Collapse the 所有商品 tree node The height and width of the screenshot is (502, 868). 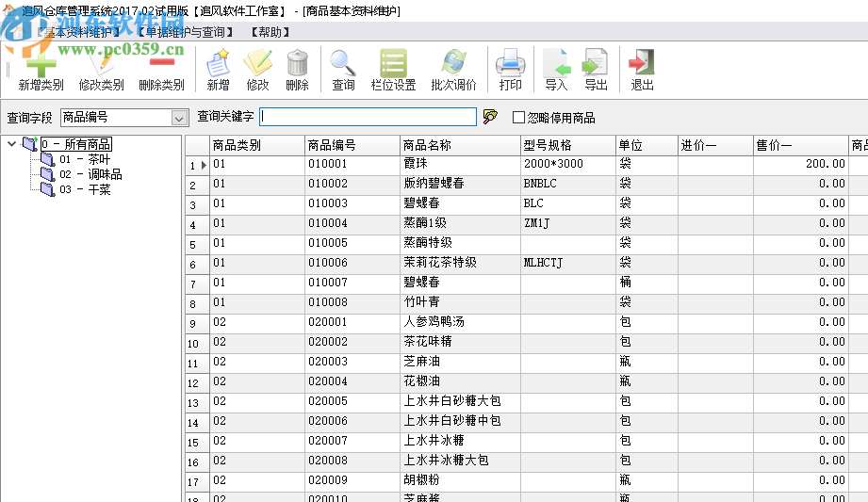click(11, 144)
